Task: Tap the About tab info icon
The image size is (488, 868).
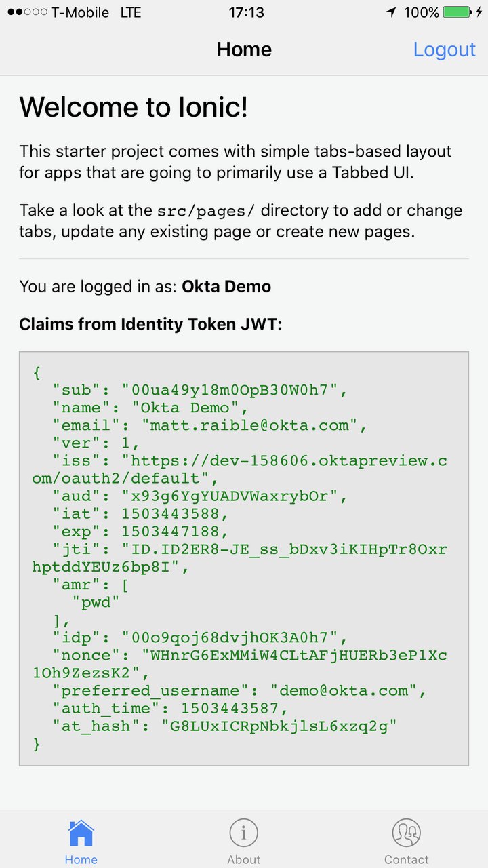Action: click(244, 833)
